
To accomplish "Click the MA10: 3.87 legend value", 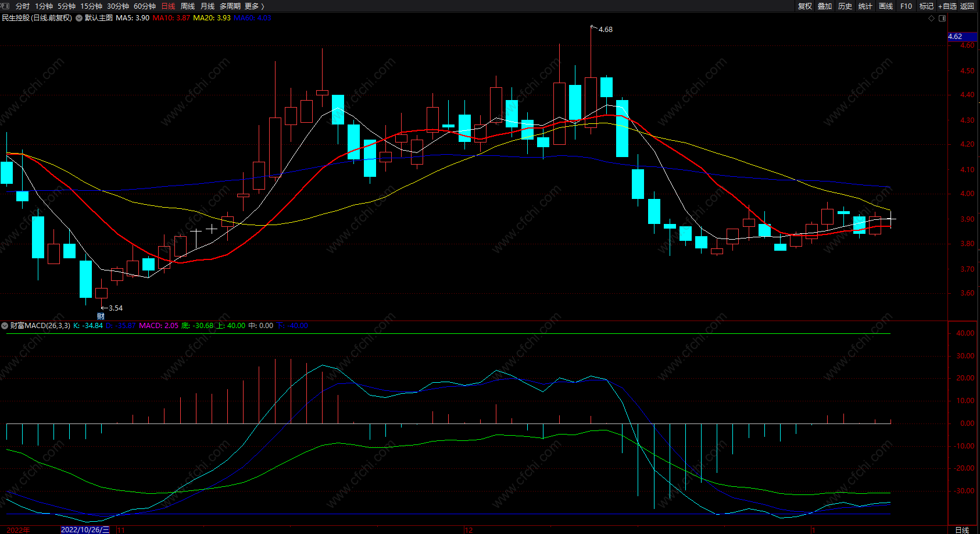I will [x=171, y=18].
